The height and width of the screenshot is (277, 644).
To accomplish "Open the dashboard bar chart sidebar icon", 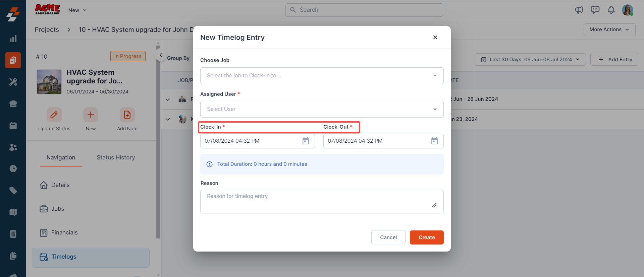I will click(x=13, y=39).
